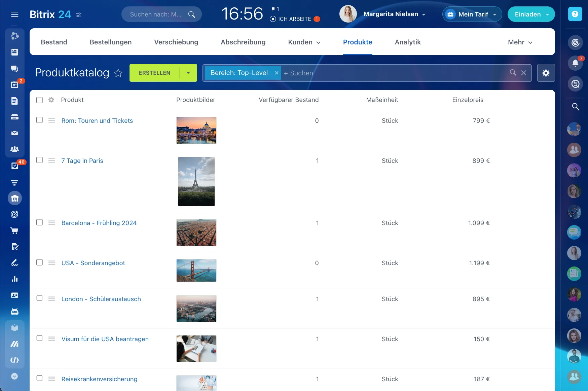Remove the Bereich: Top-Level filter chip
Image resolution: width=588 pixels, height=391 pixels.
[x=277, y=73]
